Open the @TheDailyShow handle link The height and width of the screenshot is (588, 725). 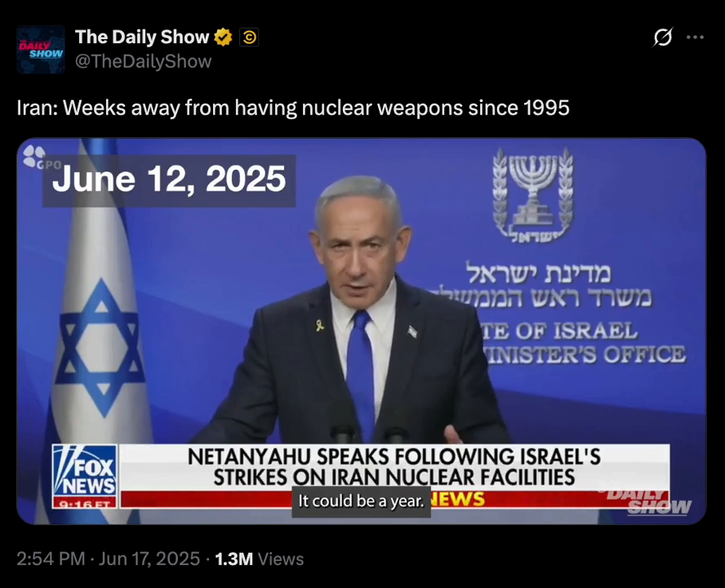(144, 61)
